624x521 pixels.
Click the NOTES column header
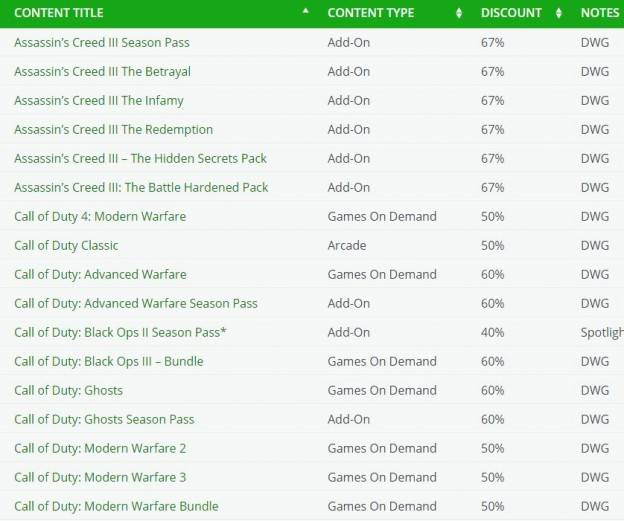click(600, 13)
